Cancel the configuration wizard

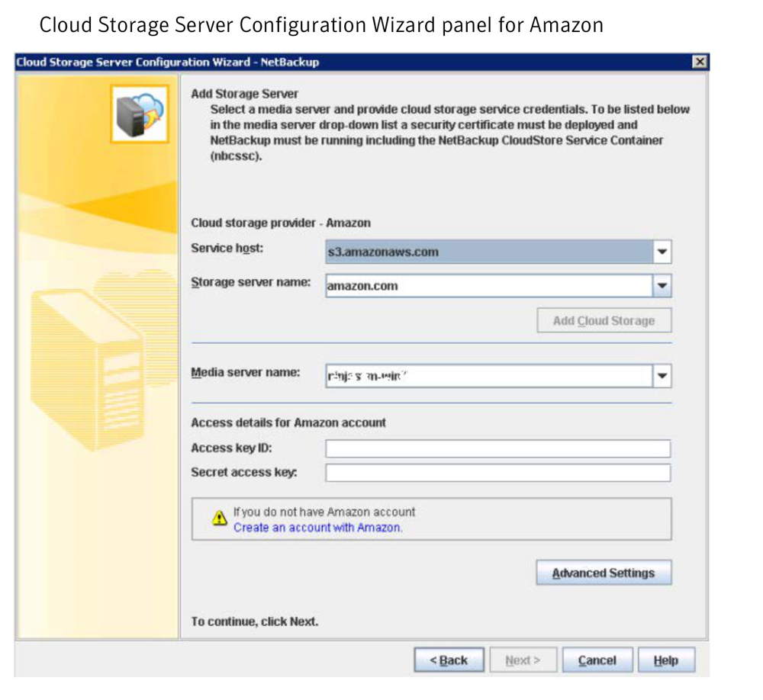point(597,660)
